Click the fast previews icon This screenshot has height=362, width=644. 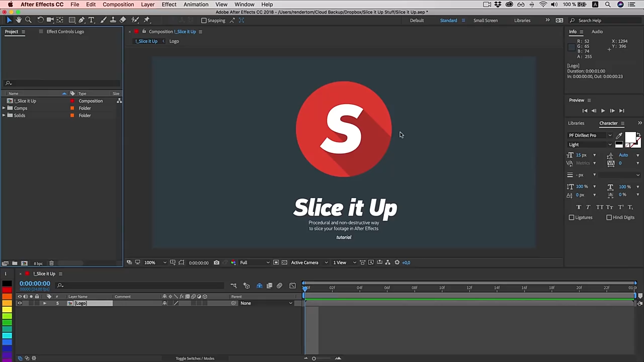(x=371, y=262)
